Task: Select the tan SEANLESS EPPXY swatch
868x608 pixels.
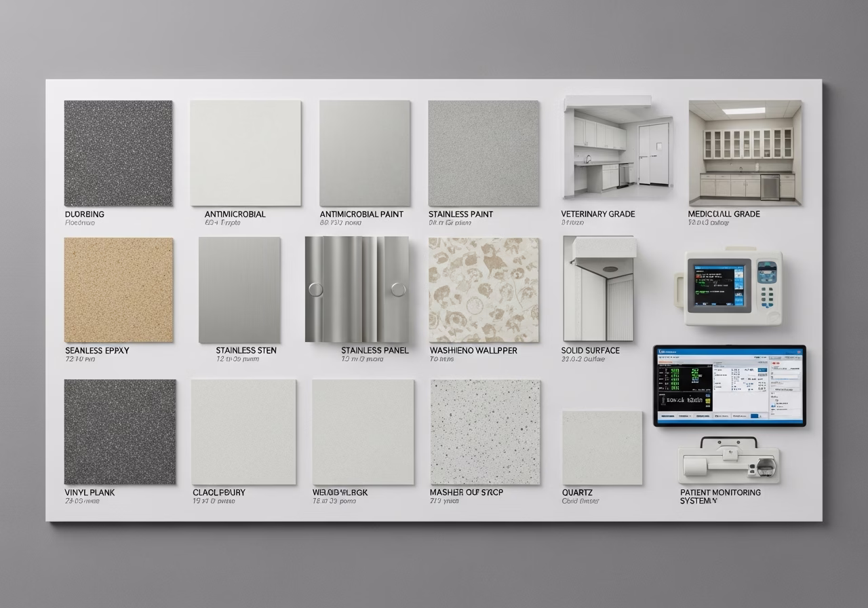Action: pos(119,290)
